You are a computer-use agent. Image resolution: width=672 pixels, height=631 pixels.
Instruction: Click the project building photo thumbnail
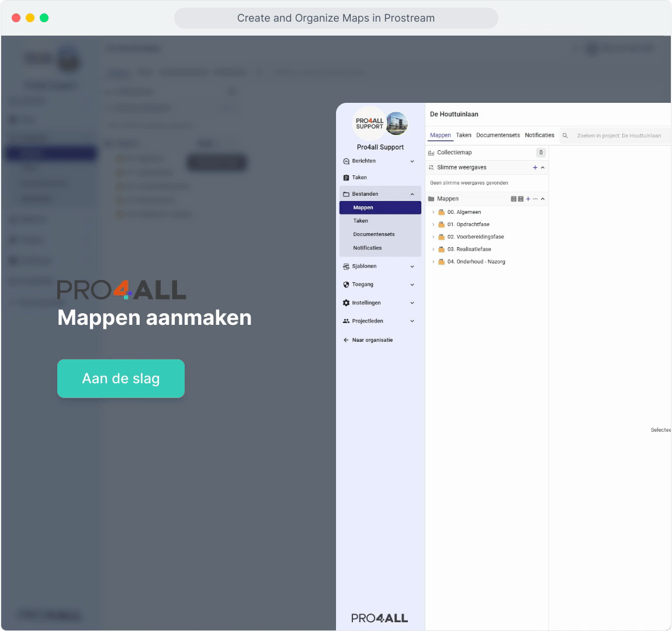click(397, 123)
